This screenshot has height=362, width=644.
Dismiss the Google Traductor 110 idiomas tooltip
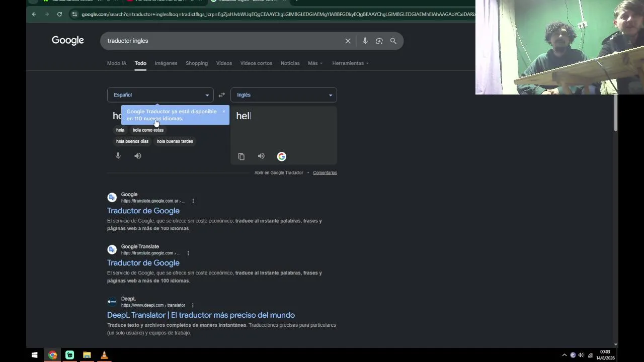click(223, 112)
